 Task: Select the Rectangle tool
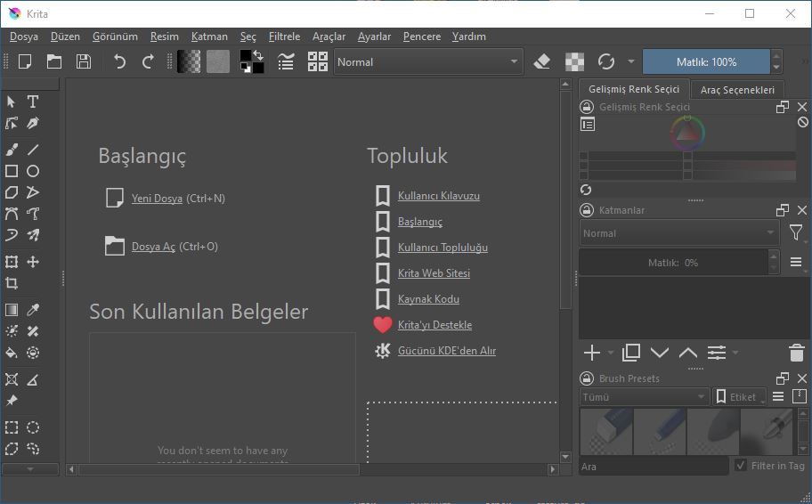coord(11,171)
